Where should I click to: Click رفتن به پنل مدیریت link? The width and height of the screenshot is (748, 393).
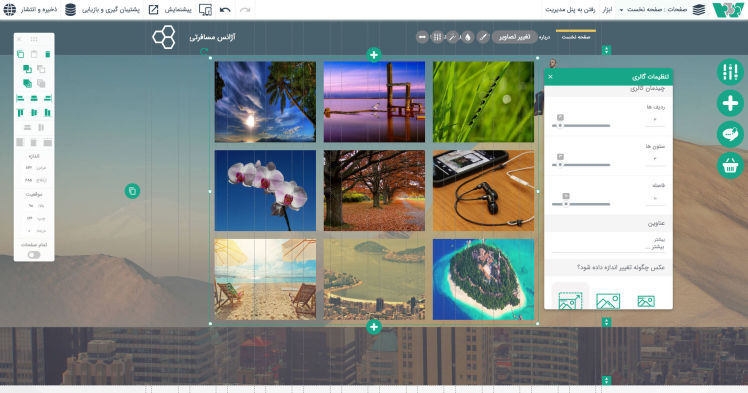570,10
